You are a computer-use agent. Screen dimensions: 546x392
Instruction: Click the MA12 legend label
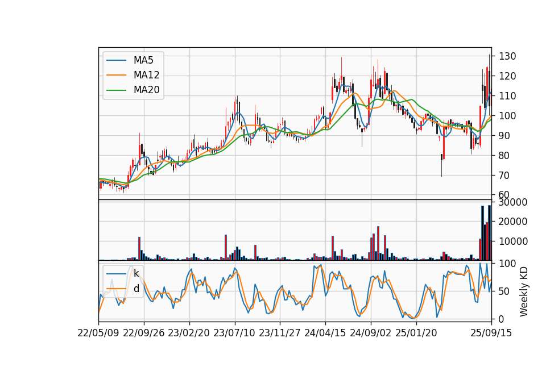click(146, 75)
